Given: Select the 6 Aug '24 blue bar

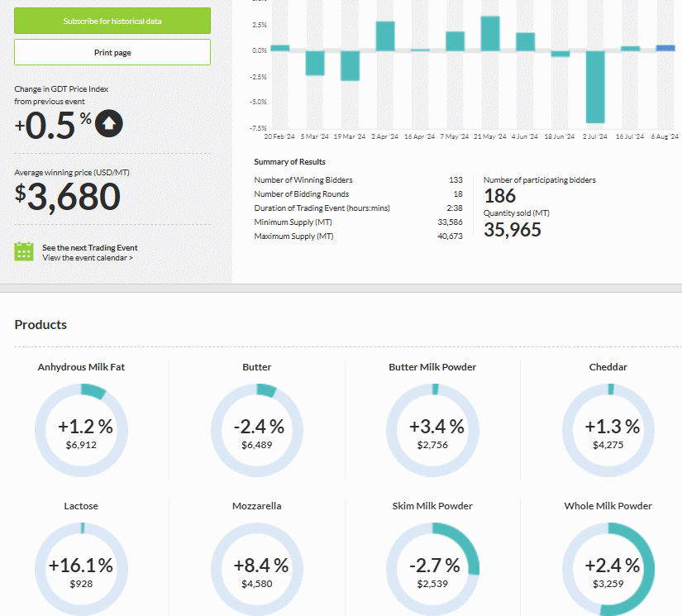Looking at the screenshot, I should (x=665, y=48).
